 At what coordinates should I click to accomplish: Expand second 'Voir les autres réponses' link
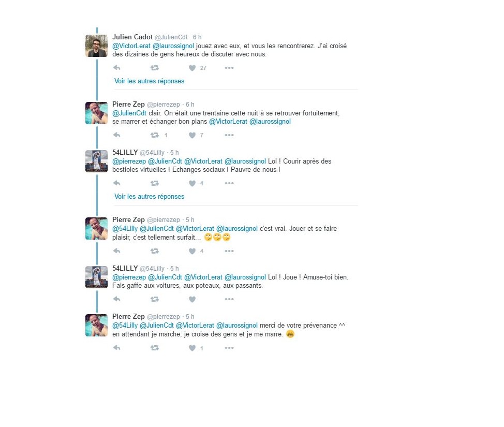[x=149, y=197]
